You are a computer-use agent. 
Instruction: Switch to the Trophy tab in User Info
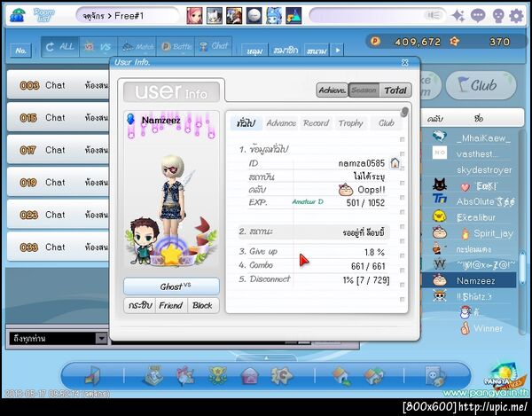(351, 122)
